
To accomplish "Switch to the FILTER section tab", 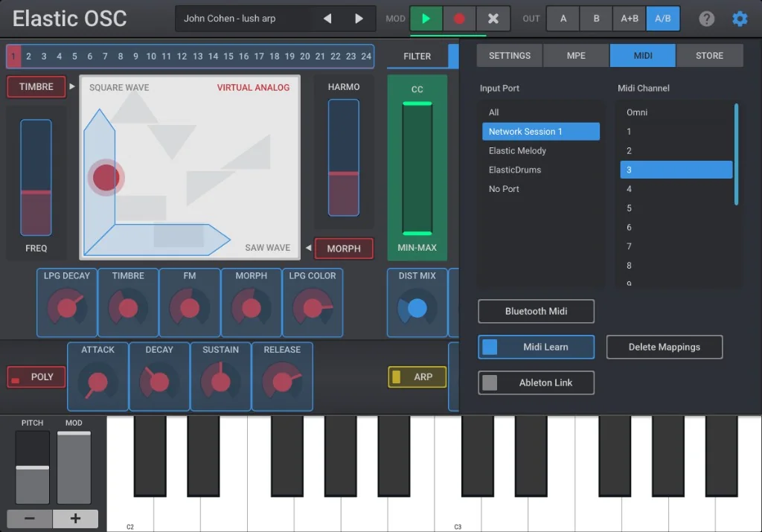I will [417, 57].
